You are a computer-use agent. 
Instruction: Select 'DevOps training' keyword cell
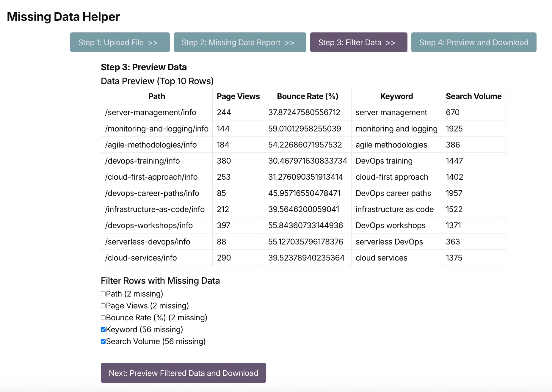pyautogui.click(x=396, y=161)
